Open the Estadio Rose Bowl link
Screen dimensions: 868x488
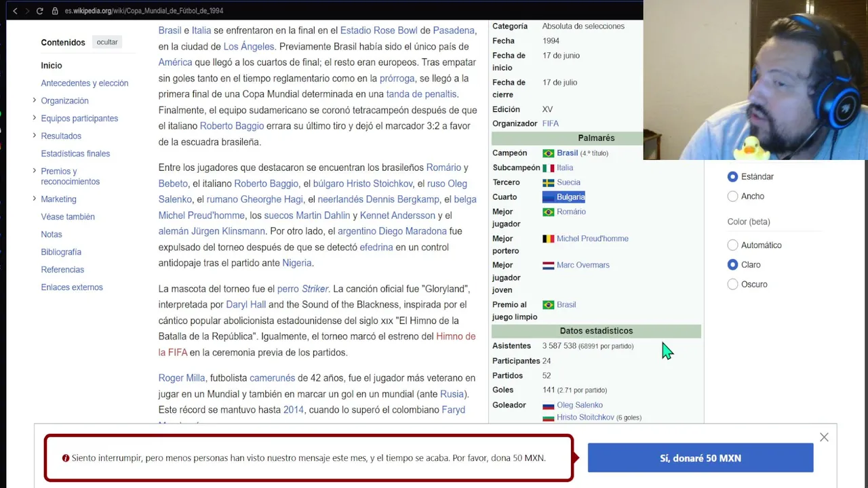coord(379,30)
